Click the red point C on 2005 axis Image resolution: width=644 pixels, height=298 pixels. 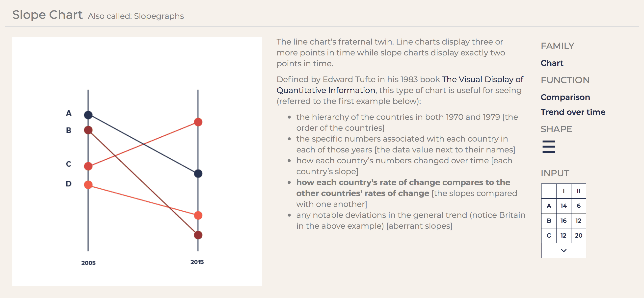tap(88, 166)
